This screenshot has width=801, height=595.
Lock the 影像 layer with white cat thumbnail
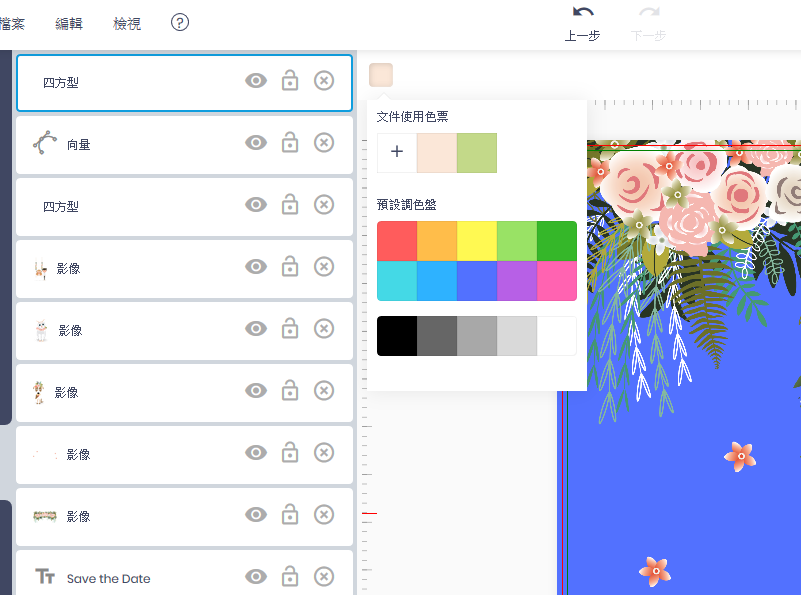[x=290, y=328]
